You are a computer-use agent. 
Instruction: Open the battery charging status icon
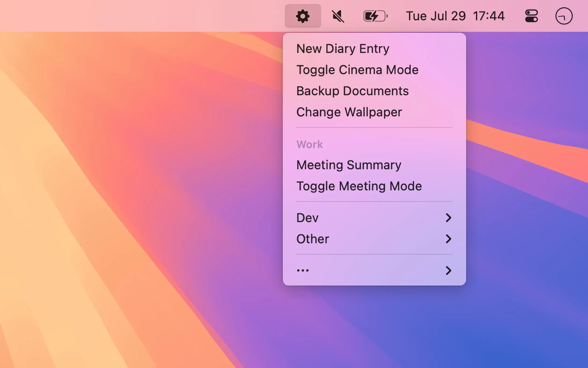(x=375, y=16)
